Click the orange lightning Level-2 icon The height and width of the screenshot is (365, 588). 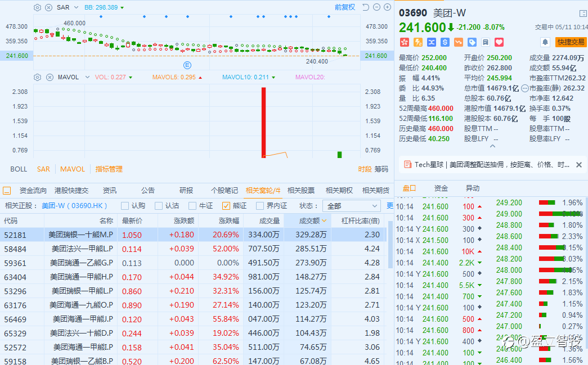pos(418,42)
